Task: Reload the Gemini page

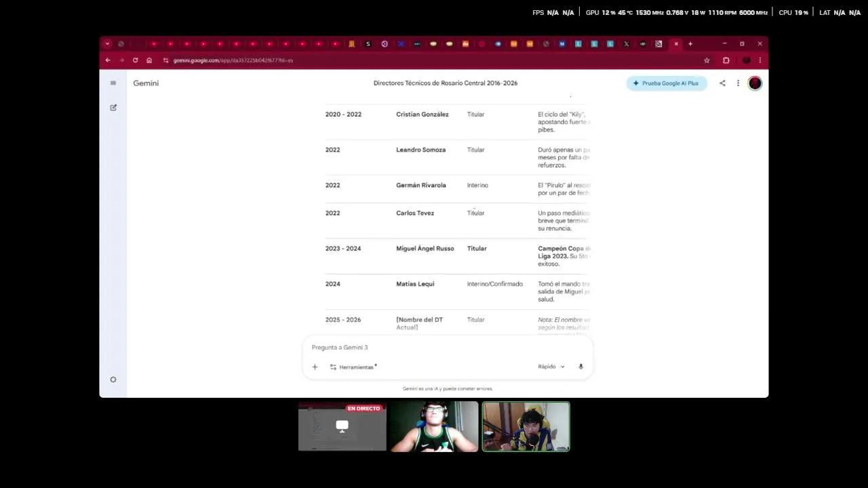Action: 136,60
